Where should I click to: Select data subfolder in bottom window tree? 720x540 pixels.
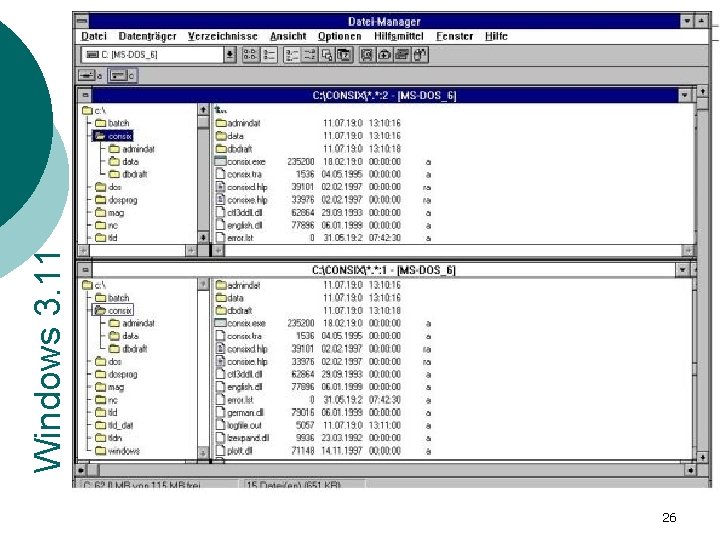(124, 336)
